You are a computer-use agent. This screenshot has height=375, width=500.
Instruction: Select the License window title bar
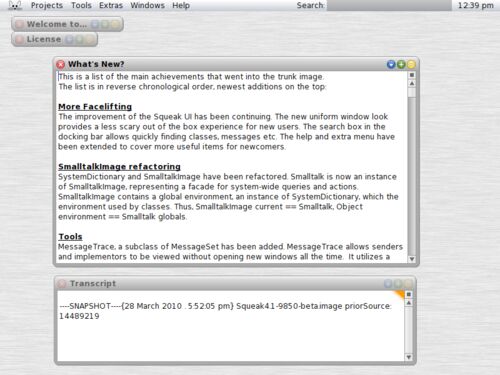click(x=54, y=39)
